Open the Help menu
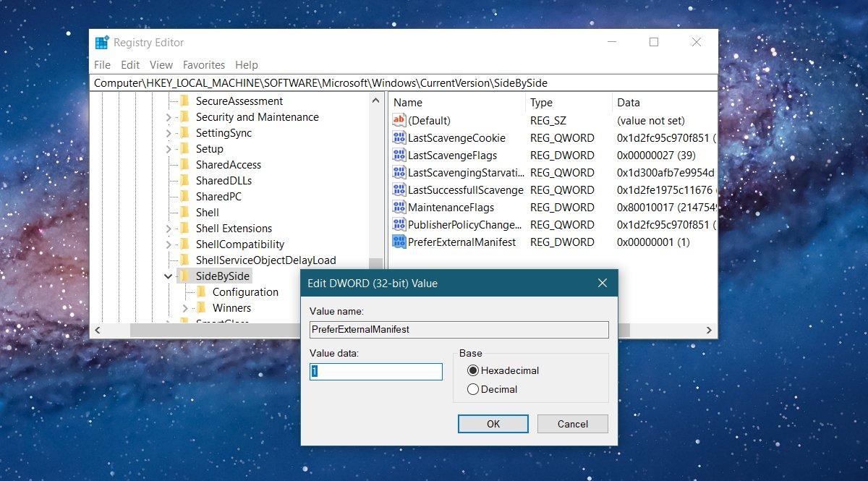868x481 pixels. tap(247, 65)
